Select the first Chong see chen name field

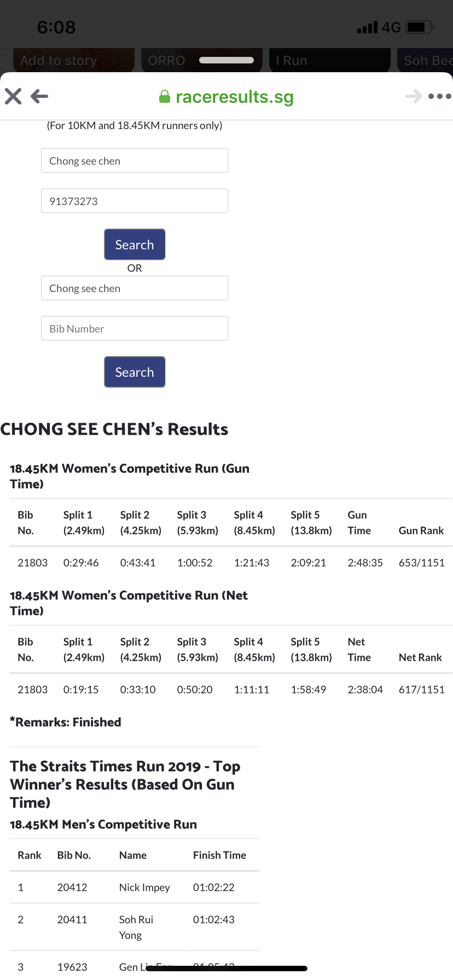(x=135, y=160)
